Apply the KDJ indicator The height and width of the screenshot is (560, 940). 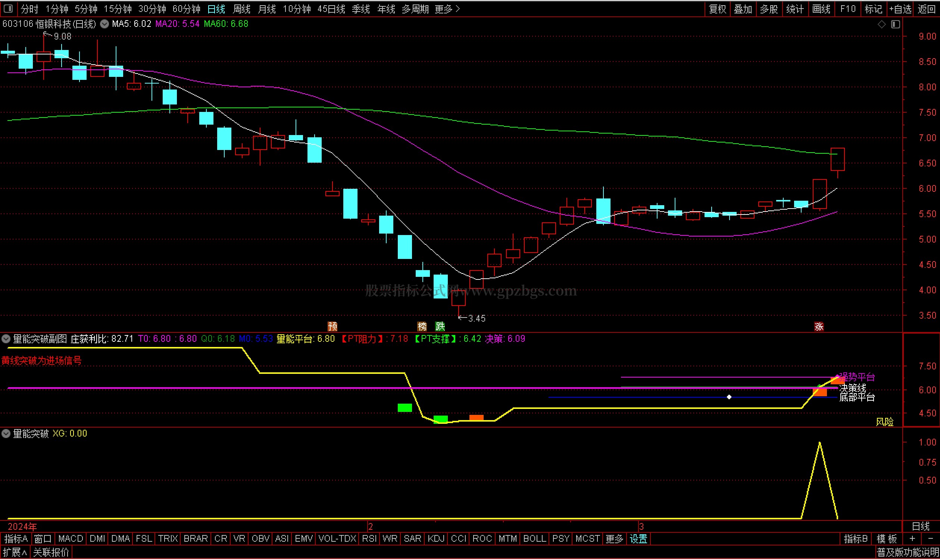[436, 539]
